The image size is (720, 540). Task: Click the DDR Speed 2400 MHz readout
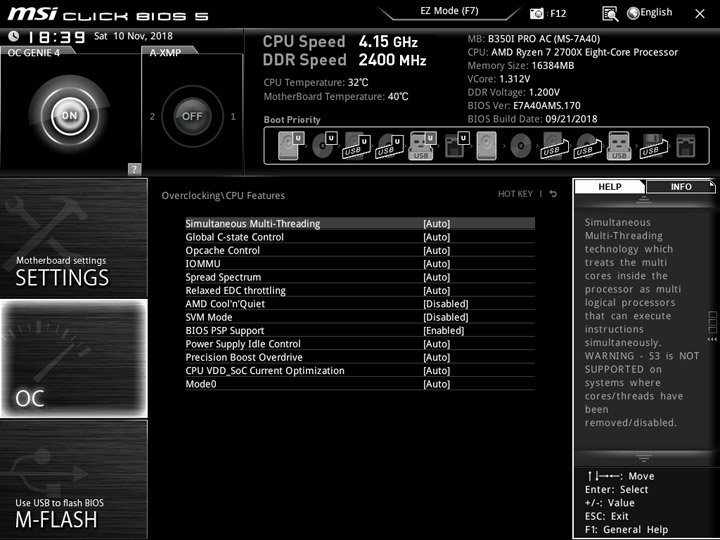click(x=344, y=60)
